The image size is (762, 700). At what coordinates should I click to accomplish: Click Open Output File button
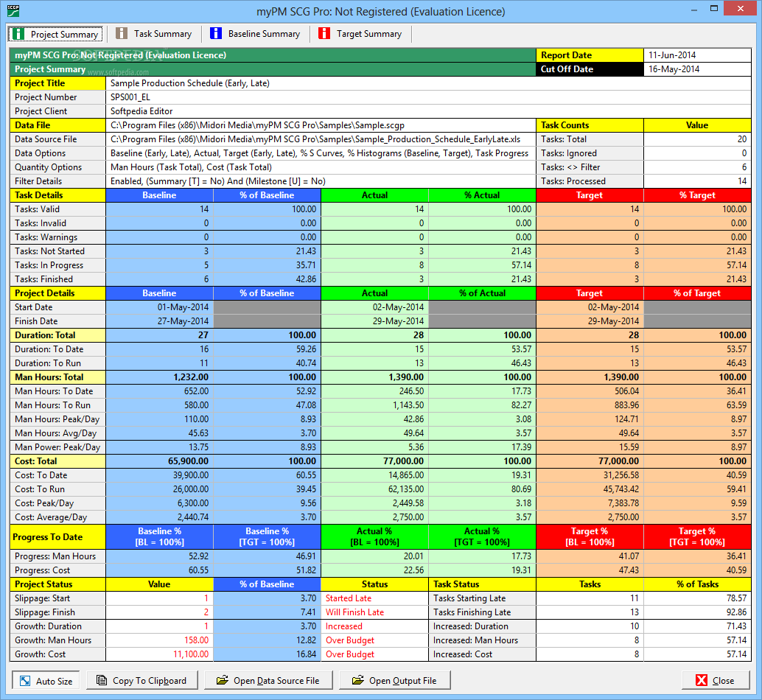tap(394, 681)
